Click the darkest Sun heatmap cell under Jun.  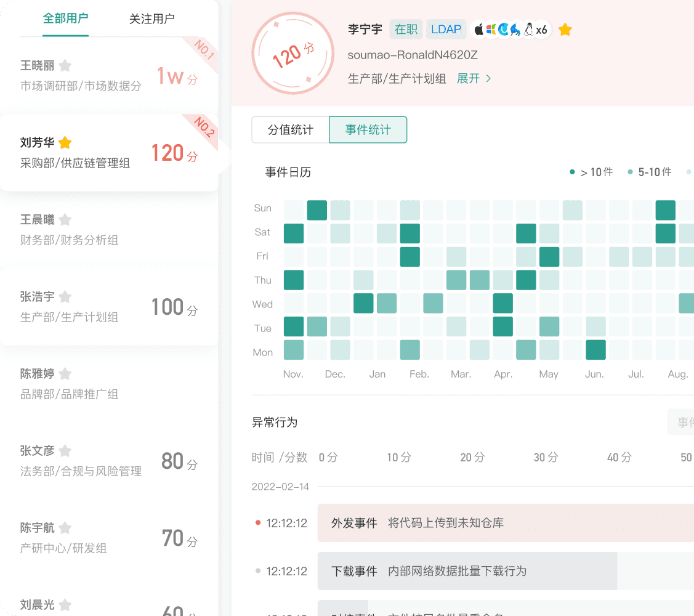click(x=666, y=209)
